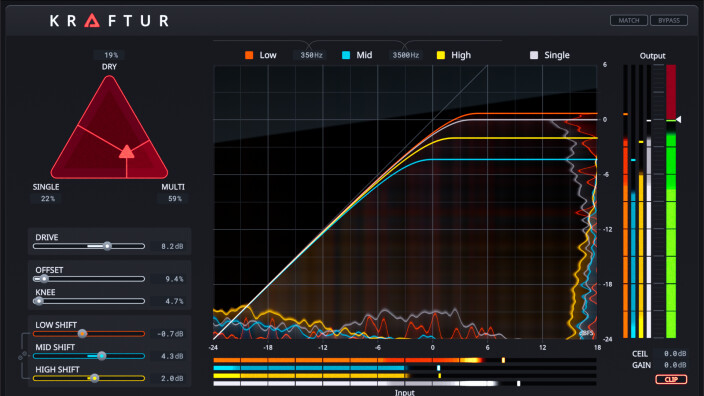Viewport: 704px width, 396px height.
Task: Click the LOW SHIFT orange slider knob
Action: [82, 334]
